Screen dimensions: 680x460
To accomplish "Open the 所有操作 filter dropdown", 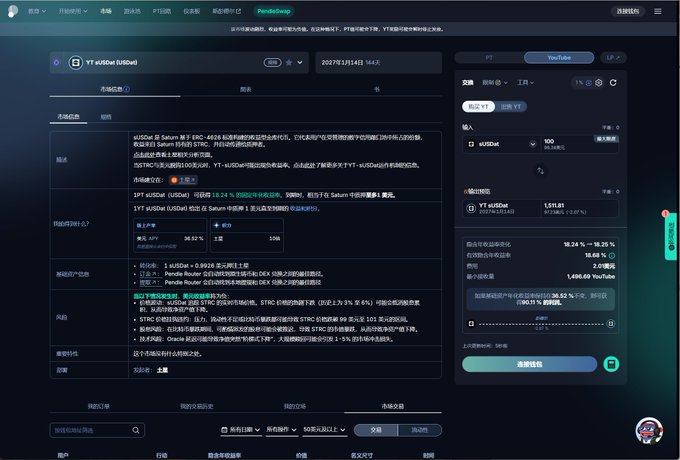I will [x=281, y=430].
